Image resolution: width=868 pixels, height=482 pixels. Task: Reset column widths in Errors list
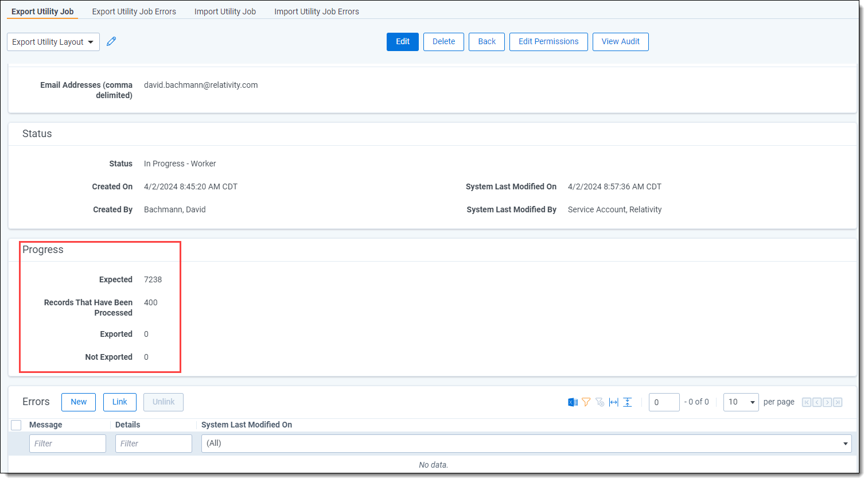click(613, 402)
